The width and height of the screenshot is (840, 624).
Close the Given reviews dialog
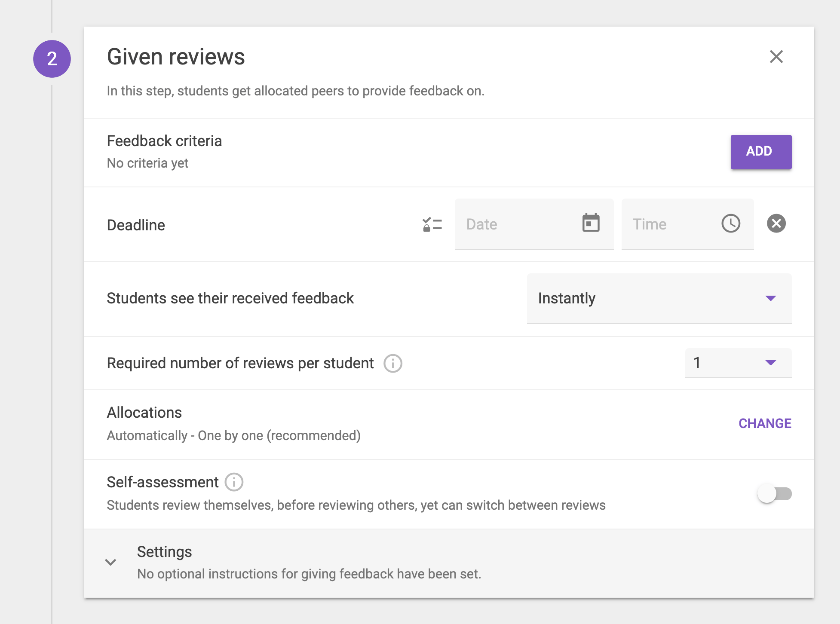click(x=776, y=57)
